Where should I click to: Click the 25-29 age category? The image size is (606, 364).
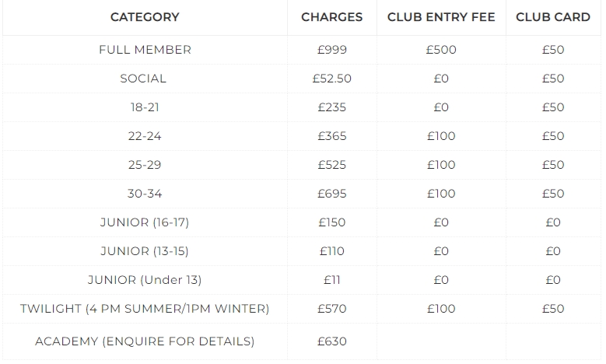pyautogui.click(x=145, y=165)
